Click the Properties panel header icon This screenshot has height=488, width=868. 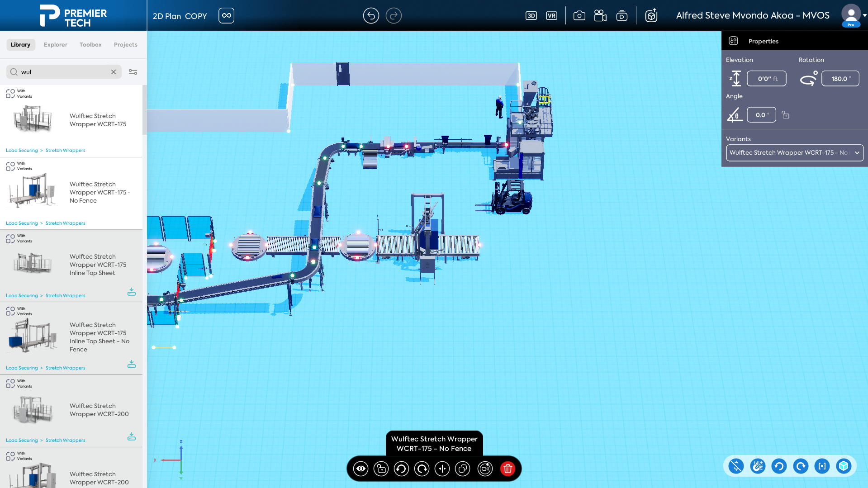click(x=733, y=41)
